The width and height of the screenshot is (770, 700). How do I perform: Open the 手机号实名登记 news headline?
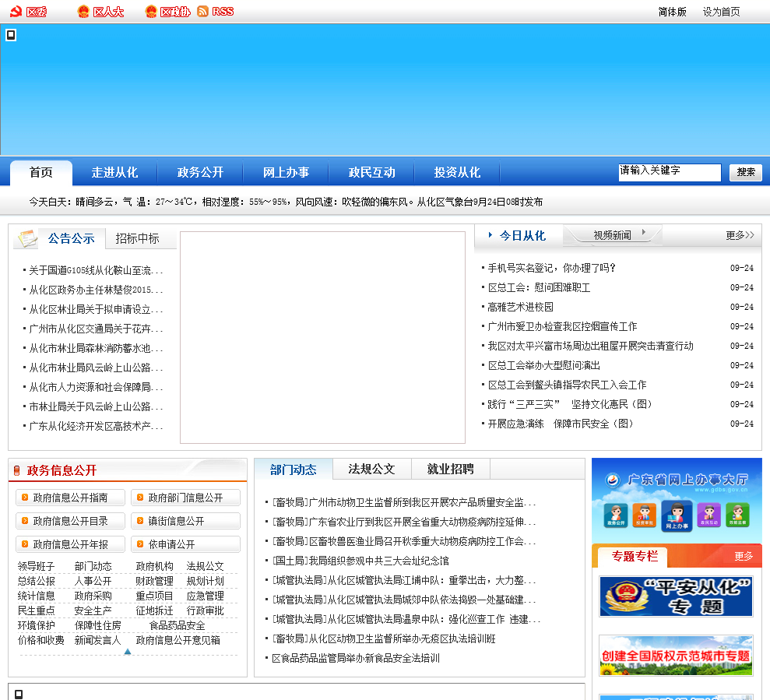coord(551,268)
